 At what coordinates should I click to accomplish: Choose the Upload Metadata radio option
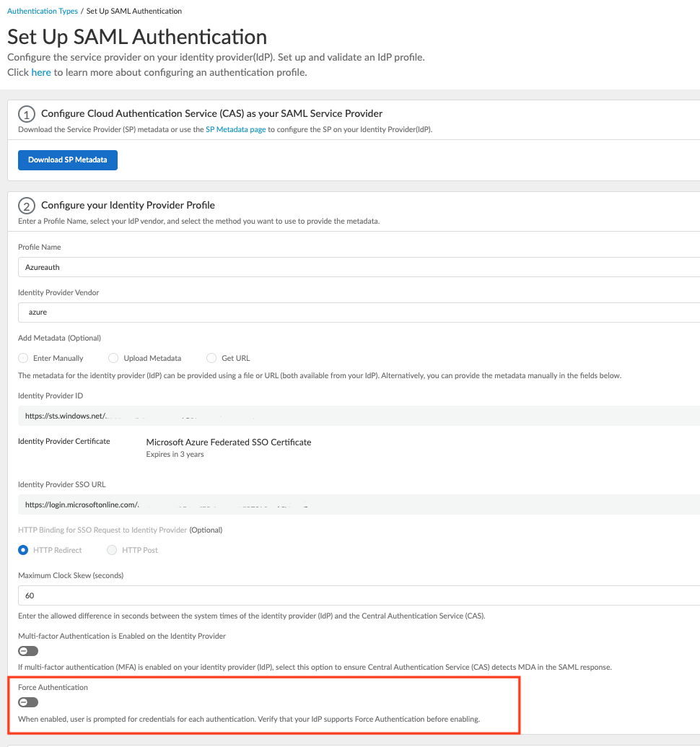click(113, 358)
